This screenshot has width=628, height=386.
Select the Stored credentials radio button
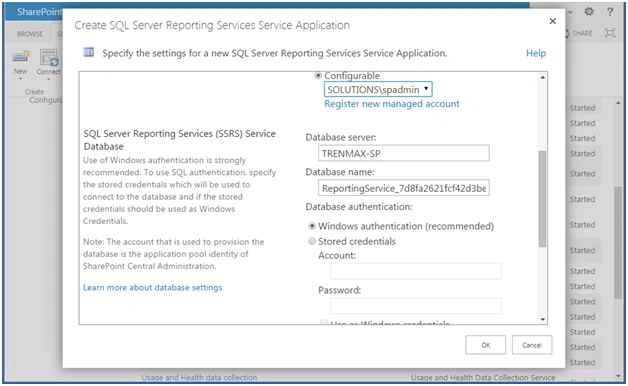312,241
